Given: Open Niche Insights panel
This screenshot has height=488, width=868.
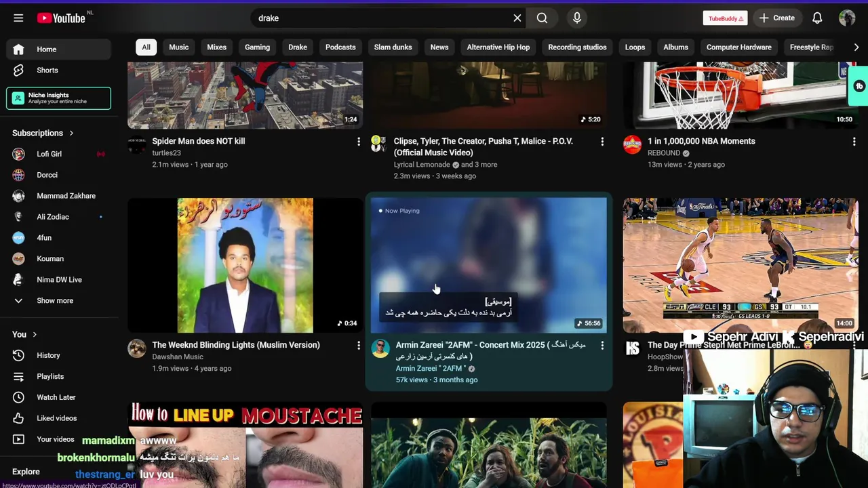Looking at the screenshot, I should (58, 98).
